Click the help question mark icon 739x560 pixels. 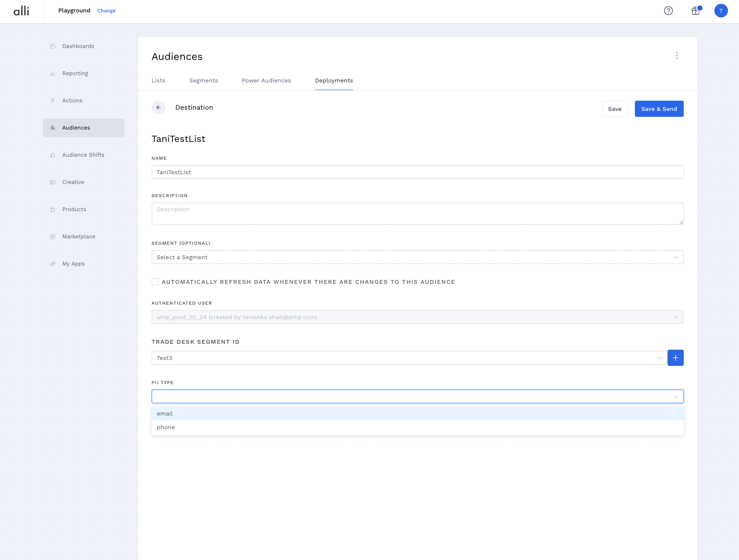click(x=668, y=11)
